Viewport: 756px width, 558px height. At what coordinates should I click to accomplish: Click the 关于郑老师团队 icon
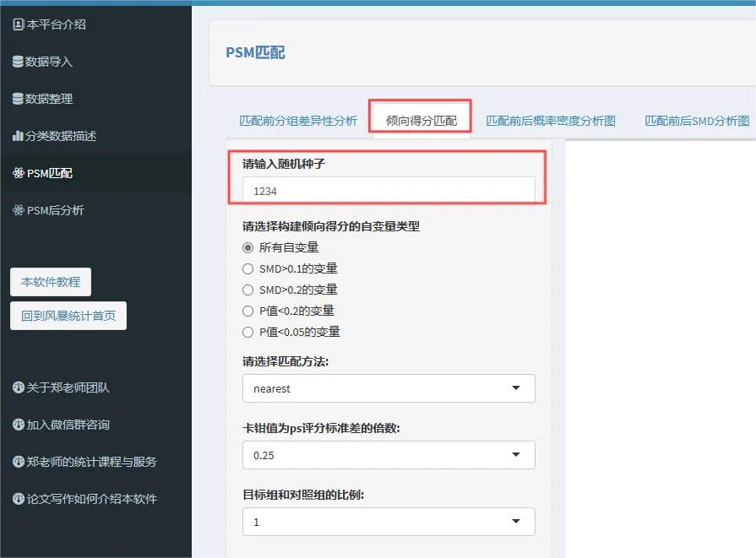(19, 387)
